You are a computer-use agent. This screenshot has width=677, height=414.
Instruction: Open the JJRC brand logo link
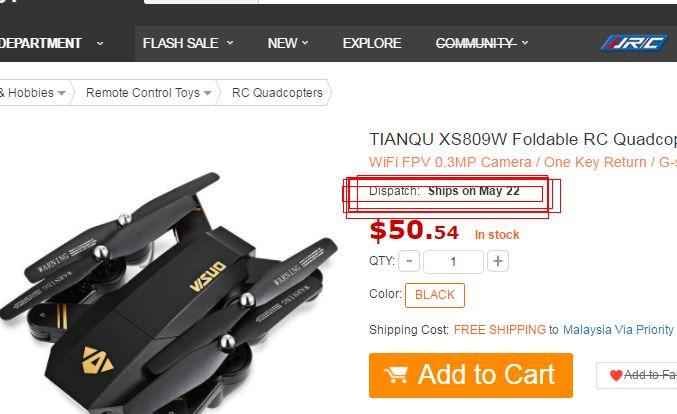point(634,43)
